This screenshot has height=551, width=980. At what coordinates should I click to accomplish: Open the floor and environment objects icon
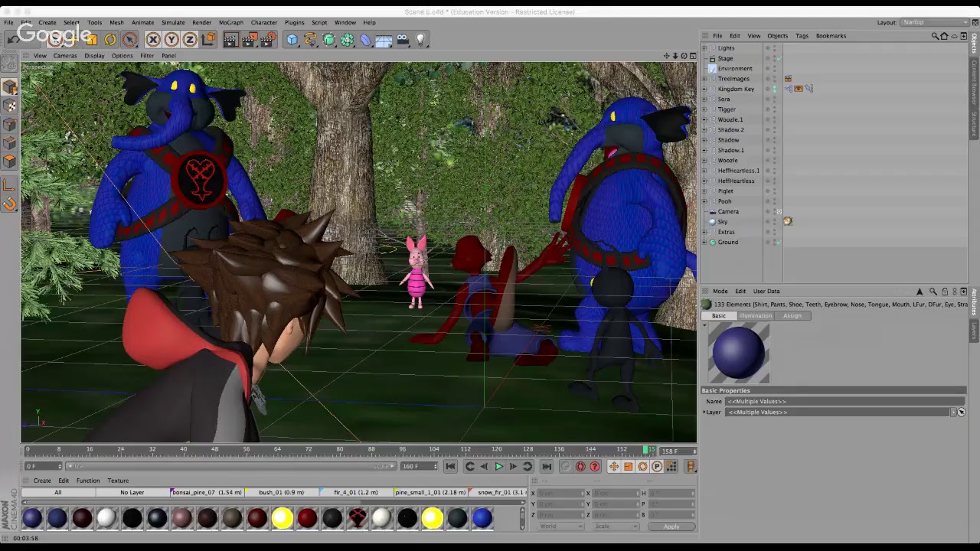click(384, 40)
